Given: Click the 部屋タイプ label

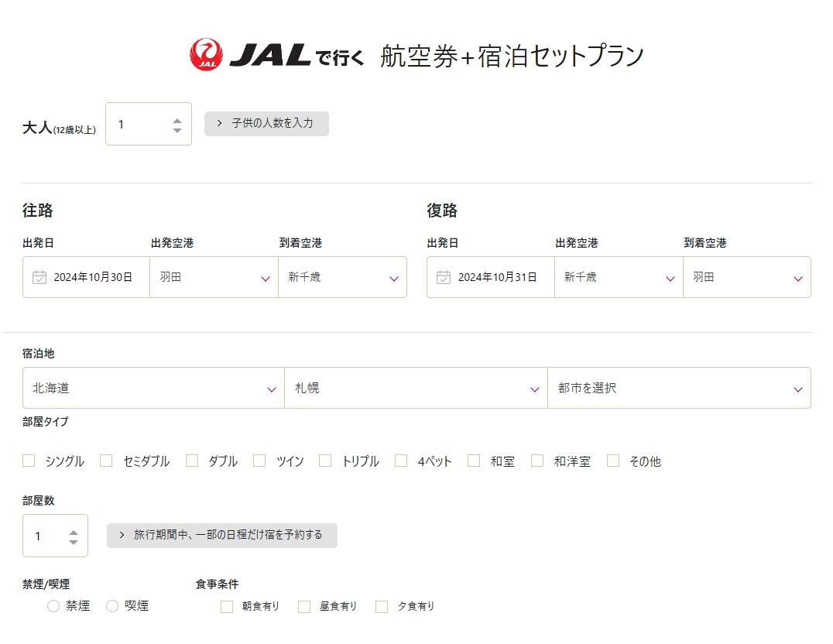Looking at the screenshot, I should [46, 422].
